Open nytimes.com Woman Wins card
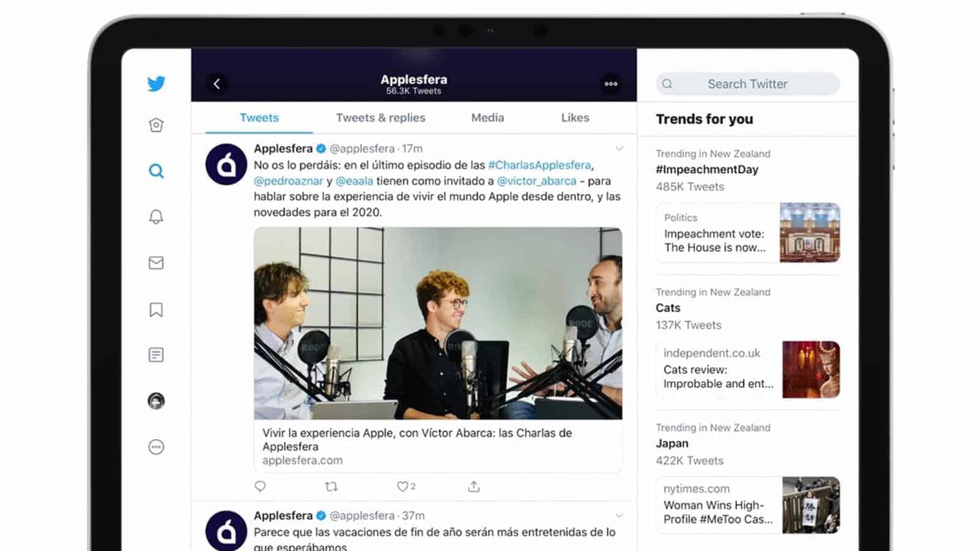 (748, 505)
